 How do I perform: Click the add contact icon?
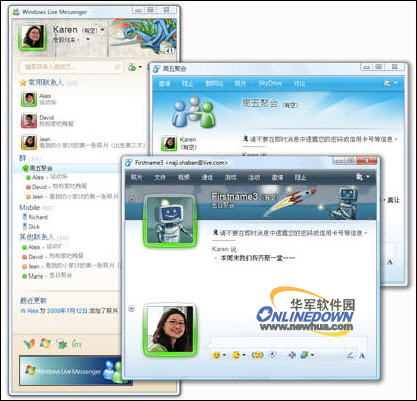[132, 67]
